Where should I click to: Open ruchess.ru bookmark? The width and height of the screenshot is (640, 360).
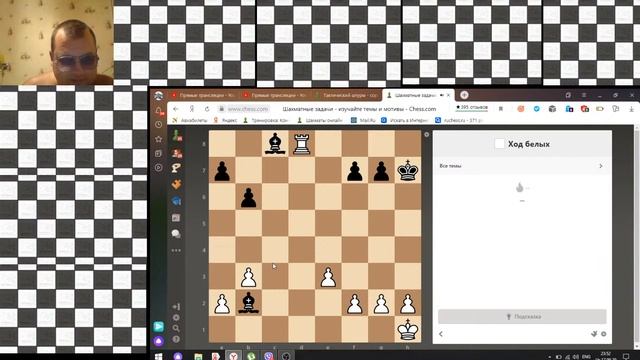459,120
